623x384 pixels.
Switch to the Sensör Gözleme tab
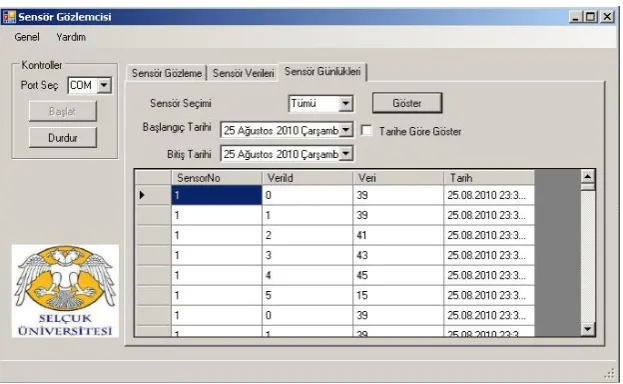[x=166, y=73]
